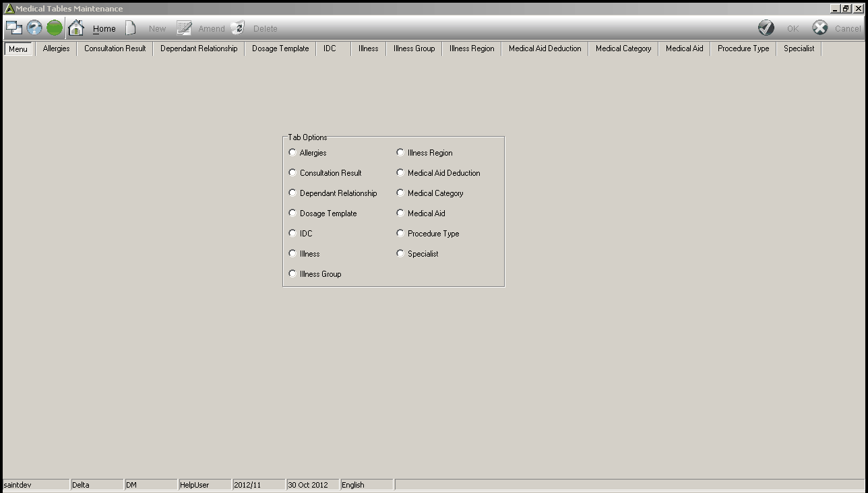Select the Specialist radio button in Tab Options
Viewport: 868px width, 493px height.
[x=400, y=253]
